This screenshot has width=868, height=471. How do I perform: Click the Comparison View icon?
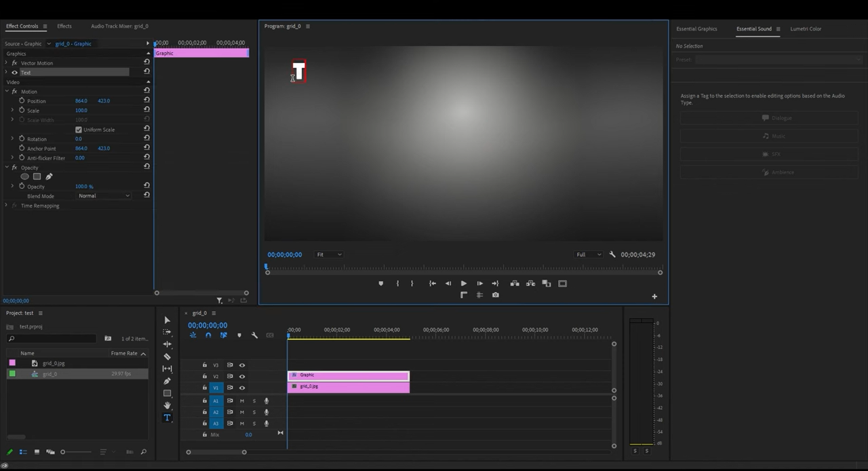[546, 284]
